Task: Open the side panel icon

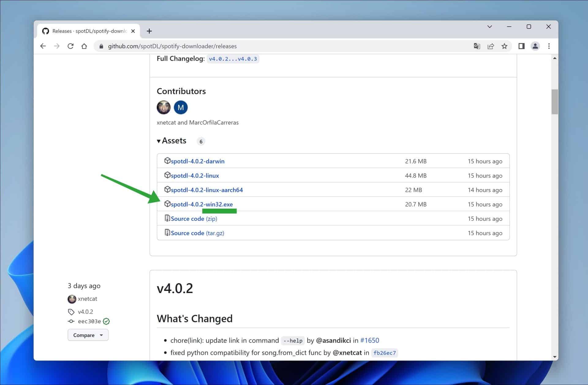Action: click(521, 46)
